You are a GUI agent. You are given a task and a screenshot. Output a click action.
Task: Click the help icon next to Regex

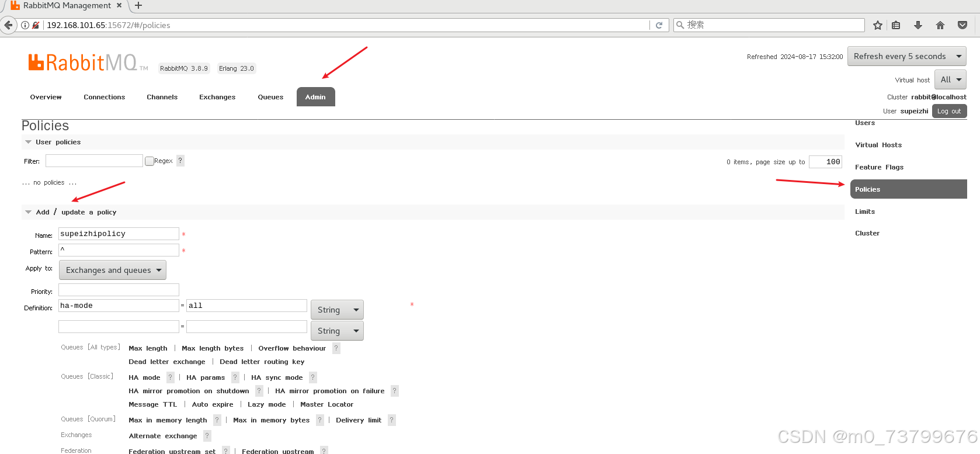tap(180, 161)
